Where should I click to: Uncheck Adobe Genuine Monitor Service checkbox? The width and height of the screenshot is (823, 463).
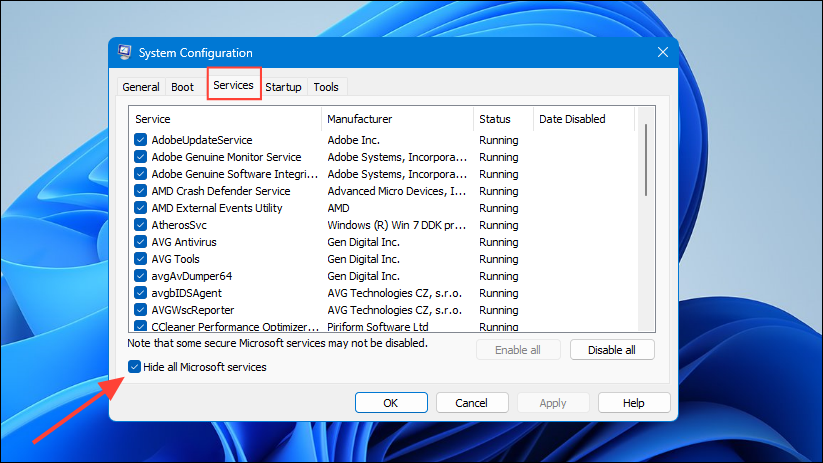[x=140, y=157]
